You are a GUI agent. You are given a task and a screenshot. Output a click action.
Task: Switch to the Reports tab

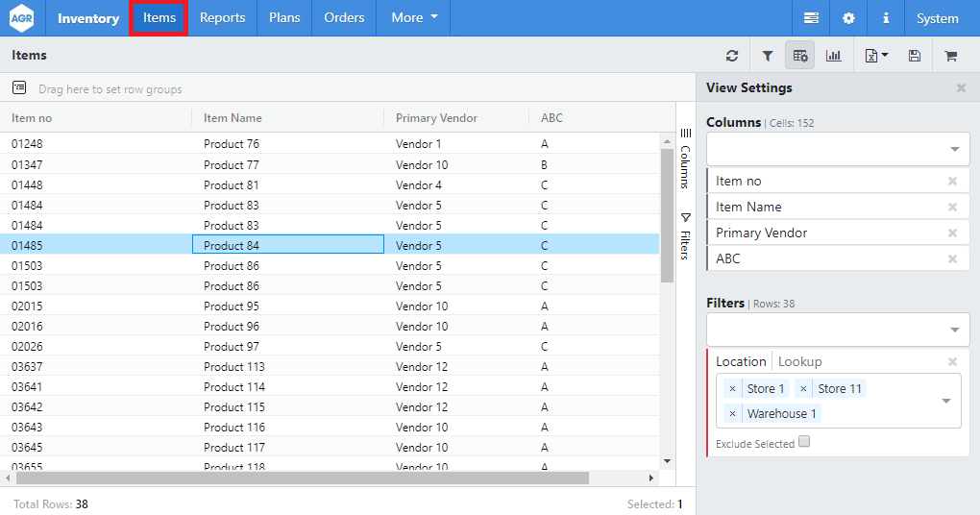point(222,18)
